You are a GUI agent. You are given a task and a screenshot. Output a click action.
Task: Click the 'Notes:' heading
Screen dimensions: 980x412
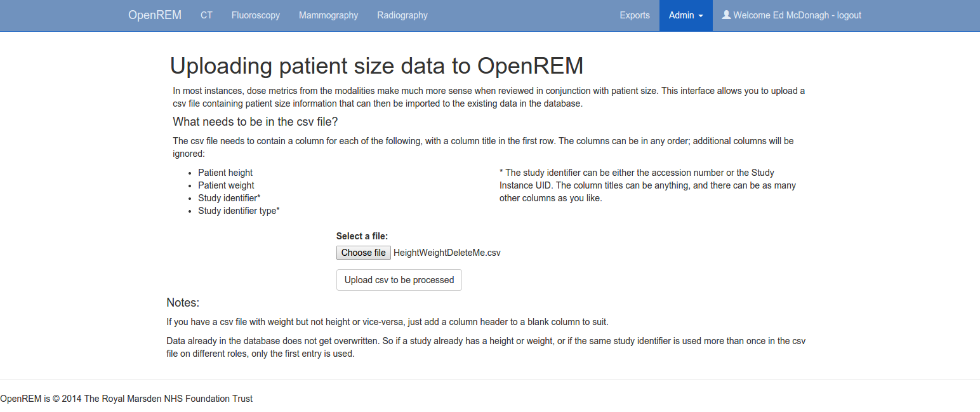(x=183, y=302)
